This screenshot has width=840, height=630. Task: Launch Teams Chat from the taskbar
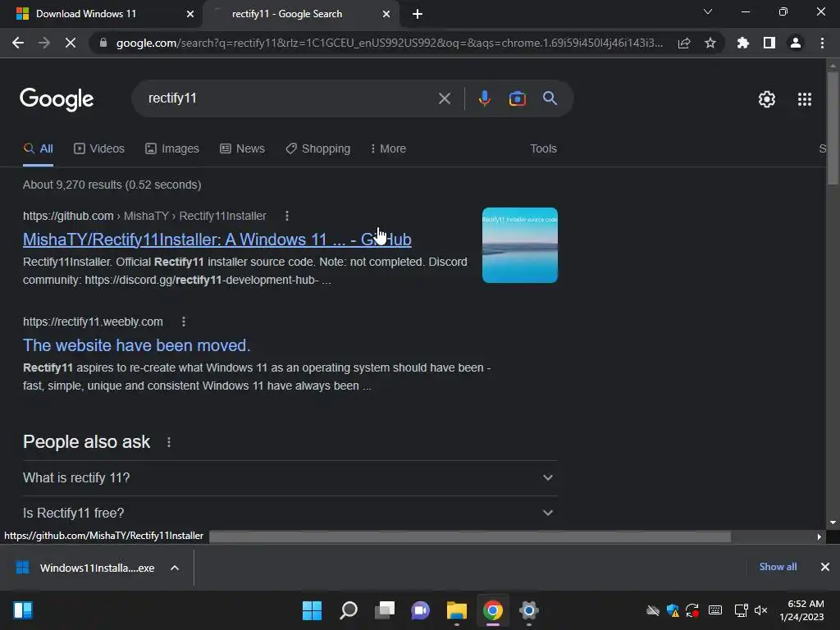(x=421, y=610)
